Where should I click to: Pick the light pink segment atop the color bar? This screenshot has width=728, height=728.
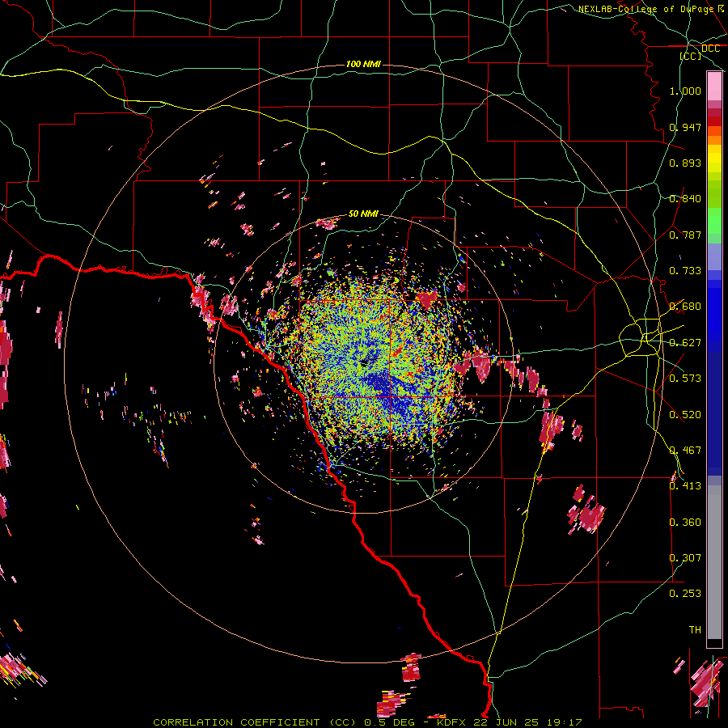714,86
